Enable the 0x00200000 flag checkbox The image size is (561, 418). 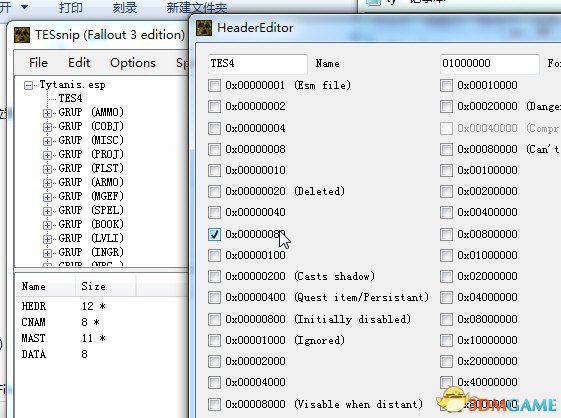[x=446, y=191]
